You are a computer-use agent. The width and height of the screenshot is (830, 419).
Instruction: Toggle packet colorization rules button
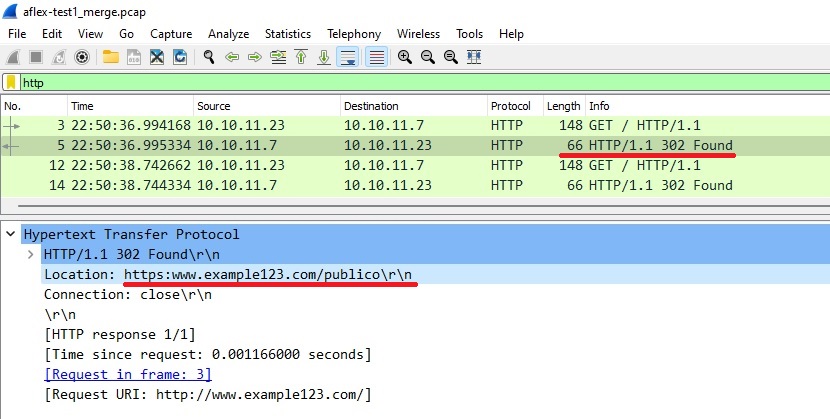(x=376, y=57)
